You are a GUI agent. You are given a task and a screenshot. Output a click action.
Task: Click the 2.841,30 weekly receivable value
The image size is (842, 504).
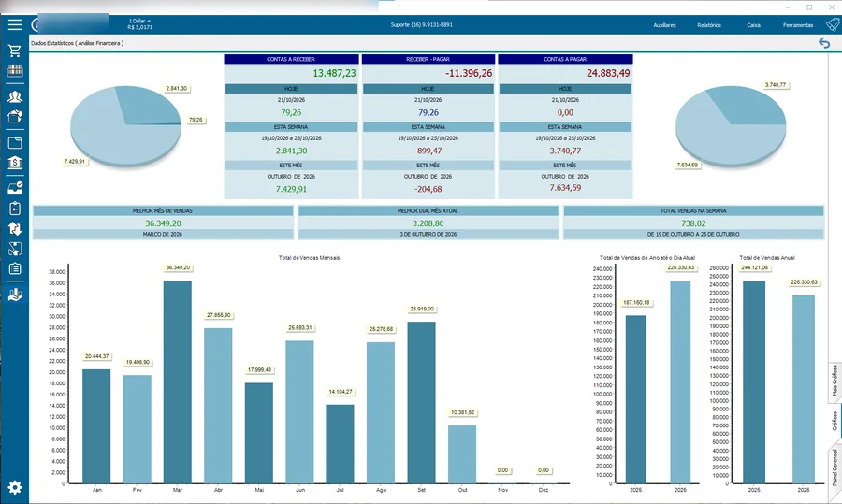(291, 151)
